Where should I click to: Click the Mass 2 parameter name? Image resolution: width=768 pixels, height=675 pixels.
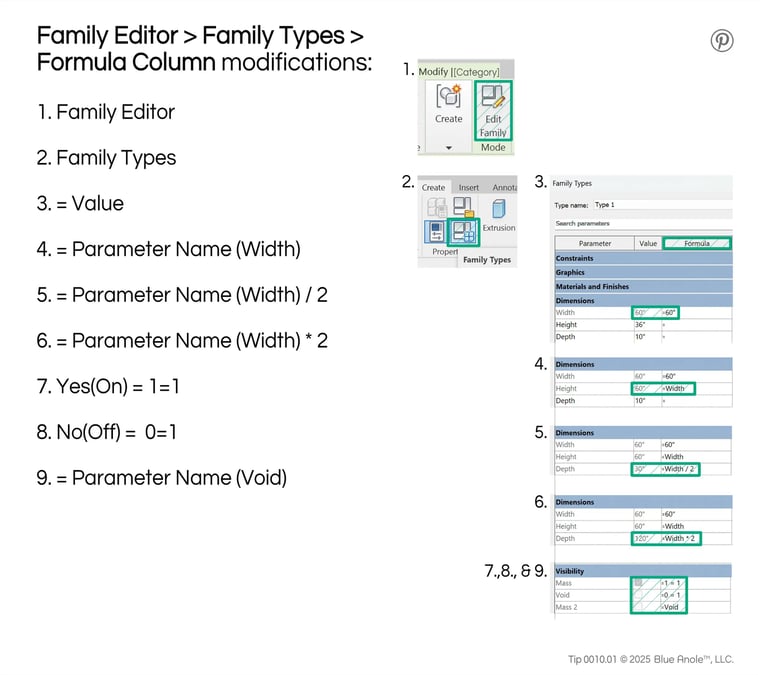567,607
